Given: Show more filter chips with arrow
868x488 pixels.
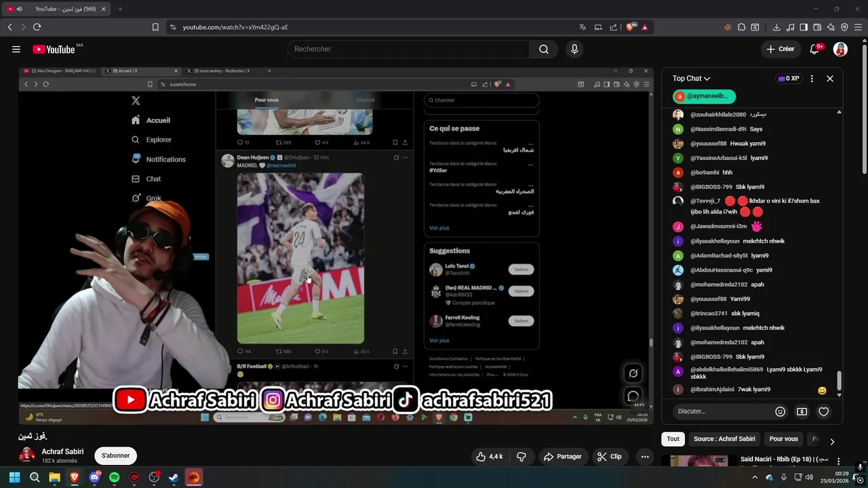Looking at the screenshot, I should point(832,441).
